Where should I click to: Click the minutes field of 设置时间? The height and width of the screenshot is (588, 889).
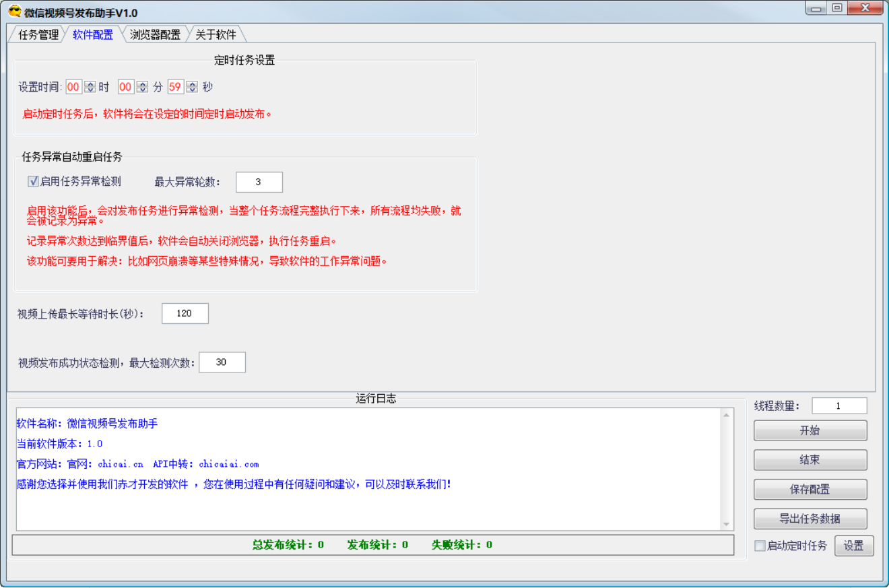126,87
